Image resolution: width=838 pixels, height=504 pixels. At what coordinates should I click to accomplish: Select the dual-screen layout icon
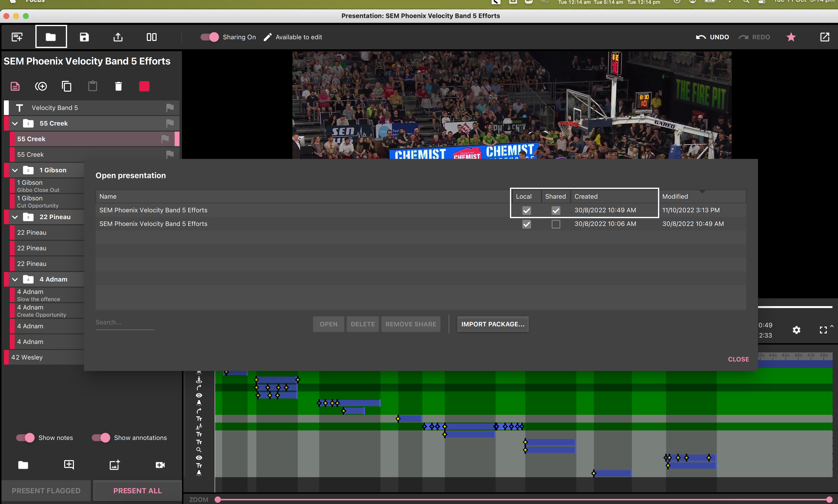pyautogui.click(x=151, y=37)
